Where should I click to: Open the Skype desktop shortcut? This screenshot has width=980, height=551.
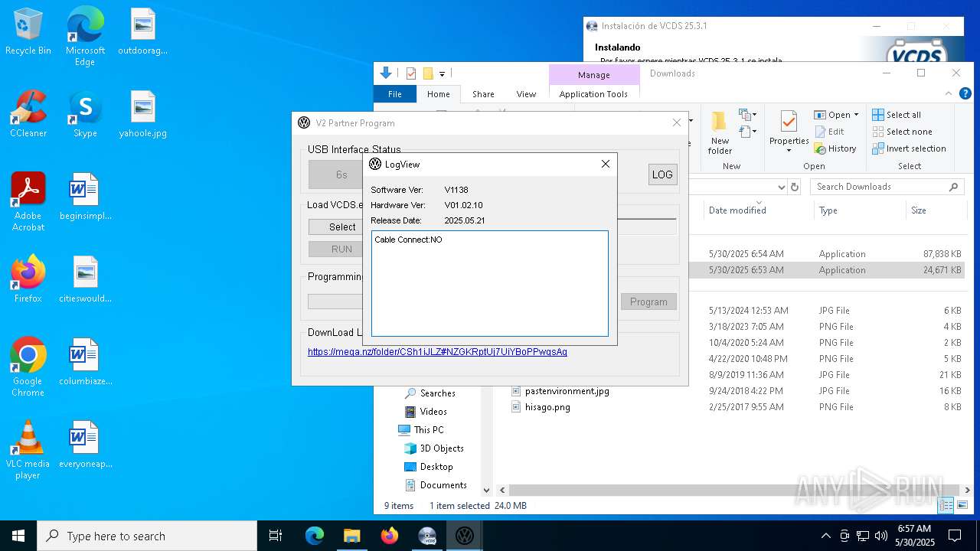pos(85,114)
